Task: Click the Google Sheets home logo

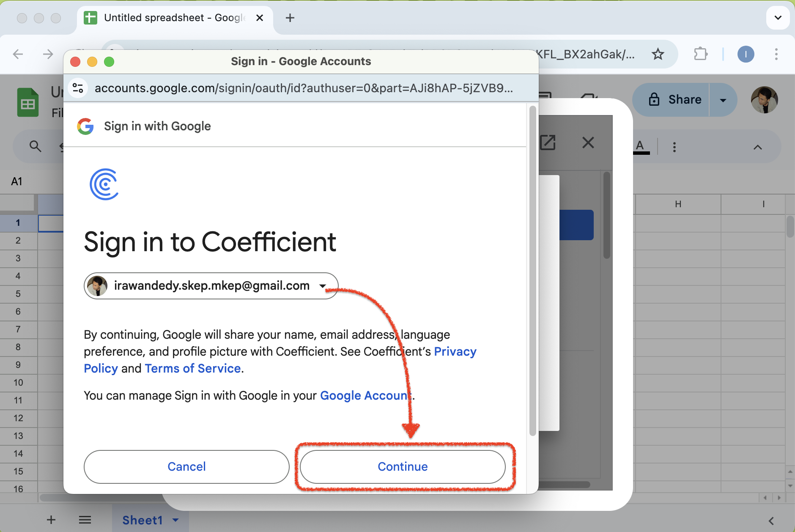Action: click(27, 102)
